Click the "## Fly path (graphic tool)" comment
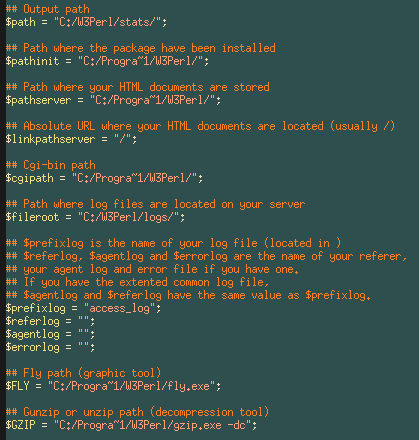 (x=84, y=373)
